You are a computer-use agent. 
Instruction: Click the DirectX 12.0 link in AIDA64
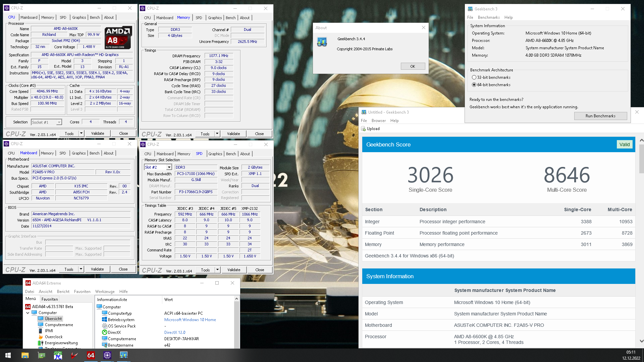pos(175,333)
